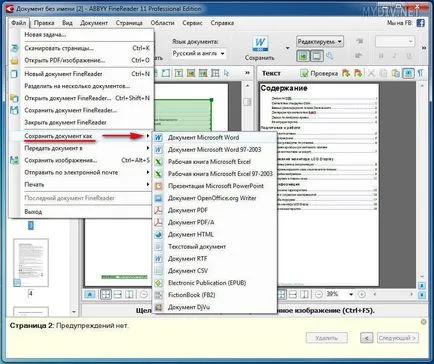434x364 pixels.
Task: Open the Файл menu
Action: [19, 23]
